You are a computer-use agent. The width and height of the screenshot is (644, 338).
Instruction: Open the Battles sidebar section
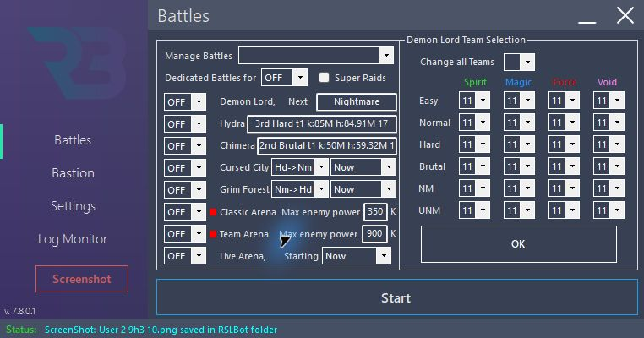pyautogui.click(x=73, y=140)
